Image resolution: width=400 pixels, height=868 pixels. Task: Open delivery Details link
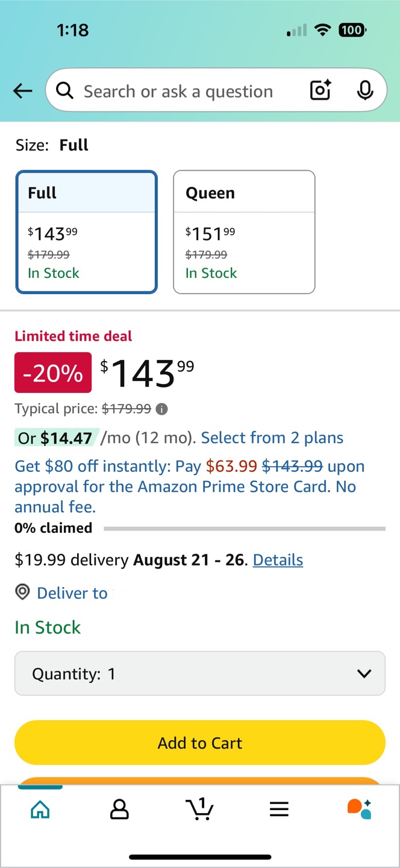tap(278, 560)
